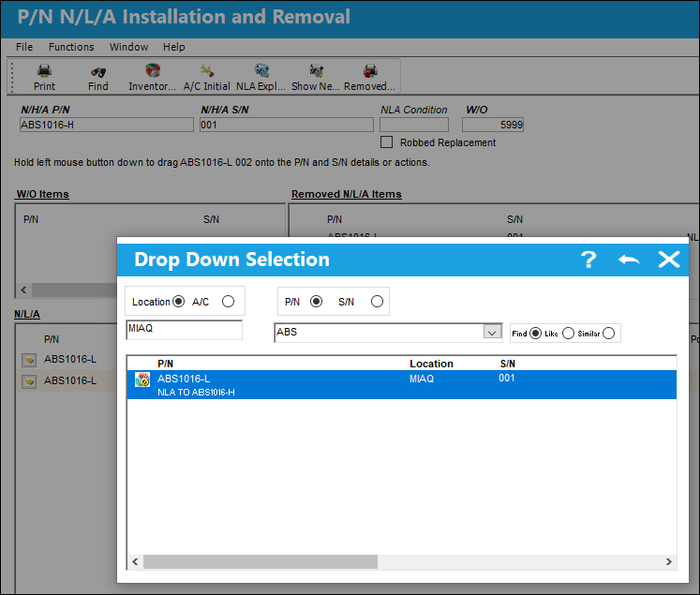Click the MIAQ location cell in the results list
This screenshot has width=700, height=595.
(422, 379)
